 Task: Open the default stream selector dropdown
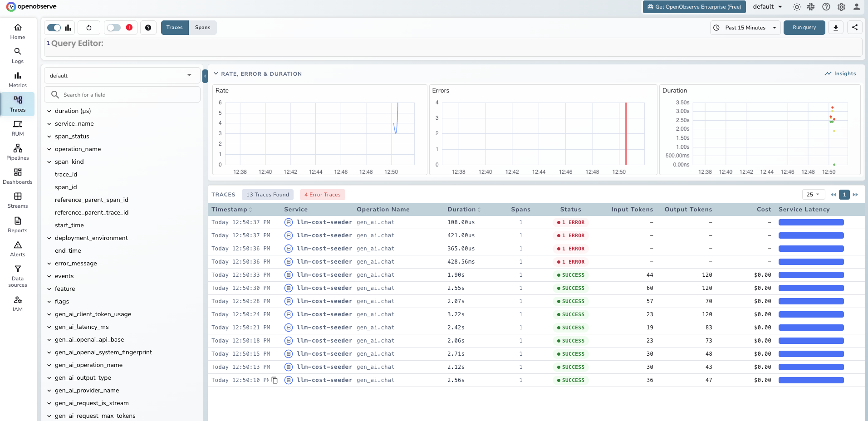coord(122,75)
